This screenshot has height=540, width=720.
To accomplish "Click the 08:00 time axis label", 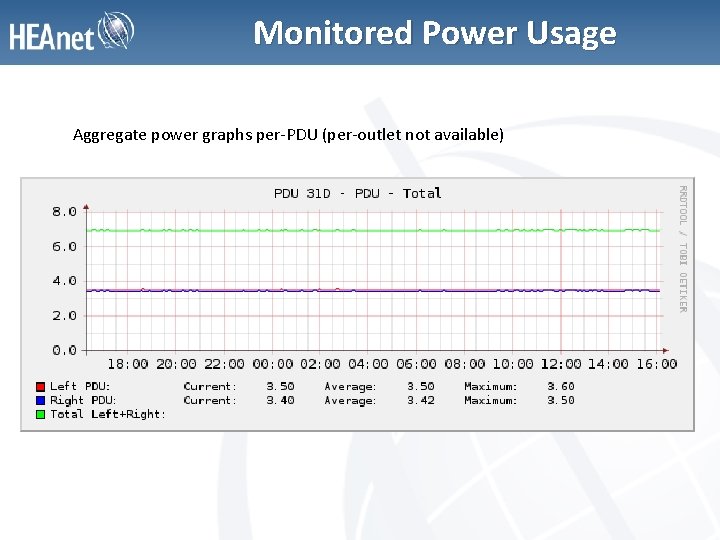I will point(464,365).
